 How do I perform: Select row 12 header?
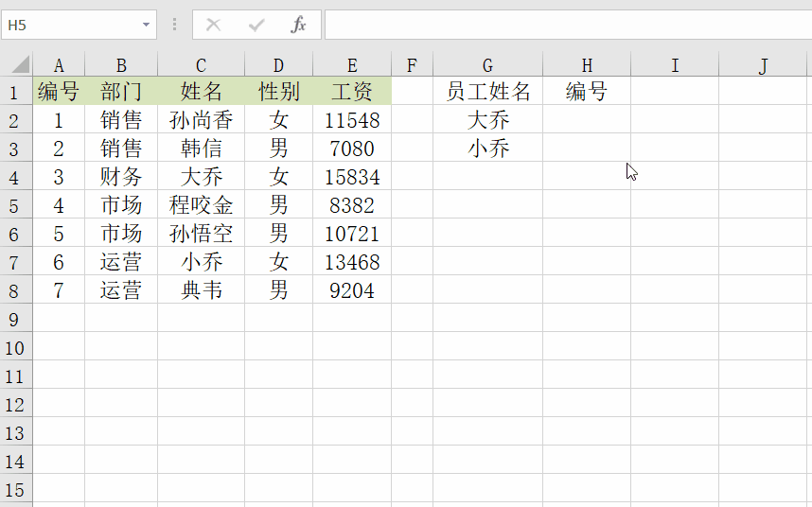tap(14, 405)
